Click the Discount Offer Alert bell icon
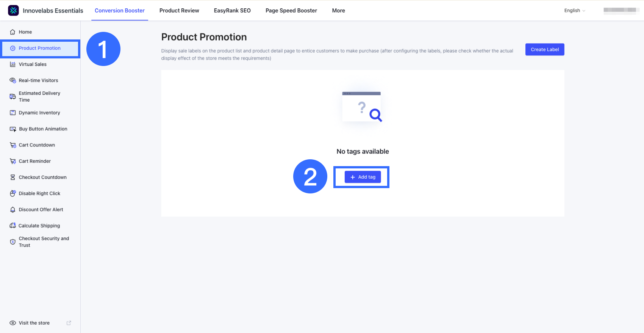This screenshot has height=333, width=644. pyautogui.click(x=13, y=210)
